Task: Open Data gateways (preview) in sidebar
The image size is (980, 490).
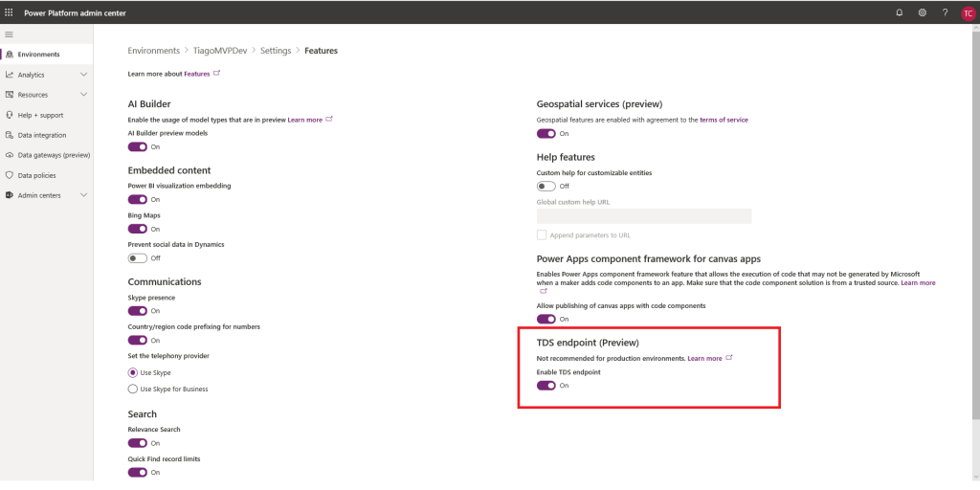Action: 54,155
